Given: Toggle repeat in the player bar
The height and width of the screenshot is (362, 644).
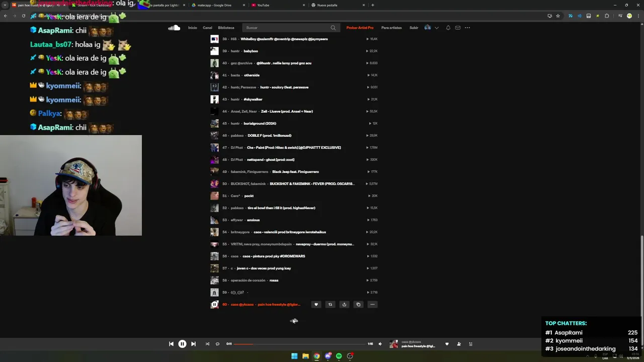Looking at the screenshot, I should (217, 344).
